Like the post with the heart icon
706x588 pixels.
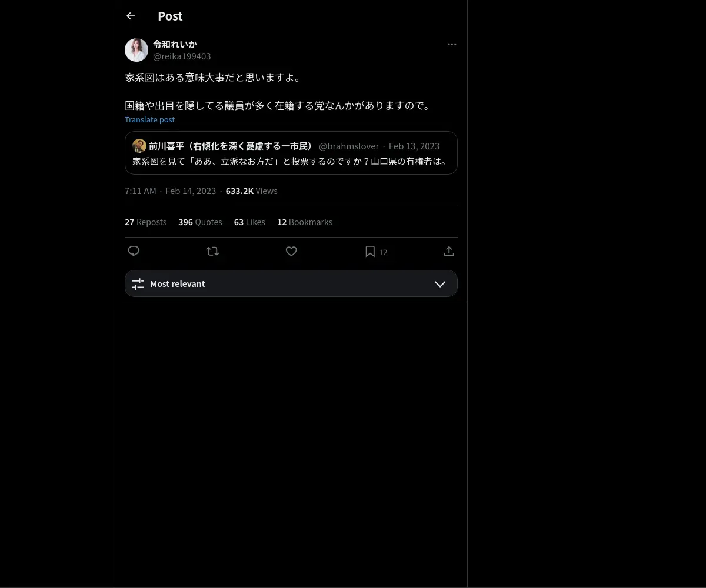291,251
